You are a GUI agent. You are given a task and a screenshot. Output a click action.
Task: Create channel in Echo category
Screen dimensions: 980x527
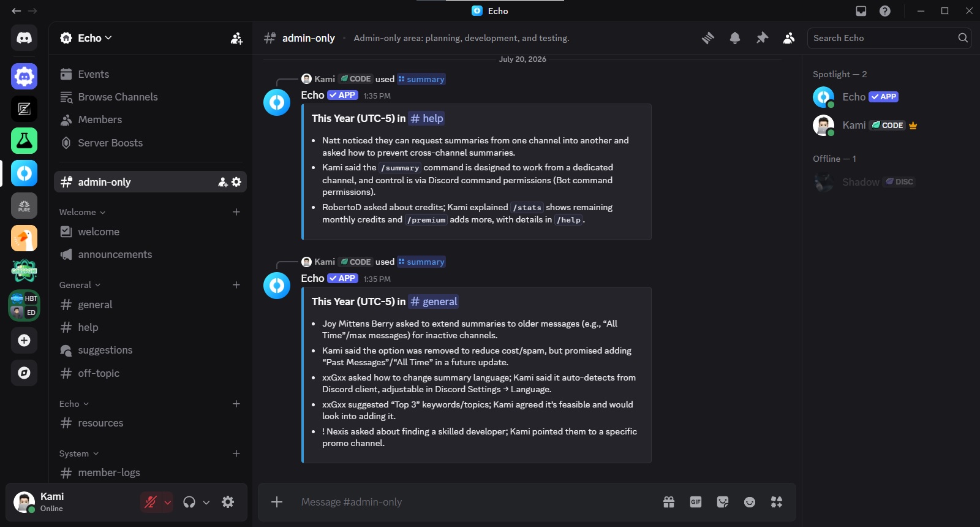point(236,404)
